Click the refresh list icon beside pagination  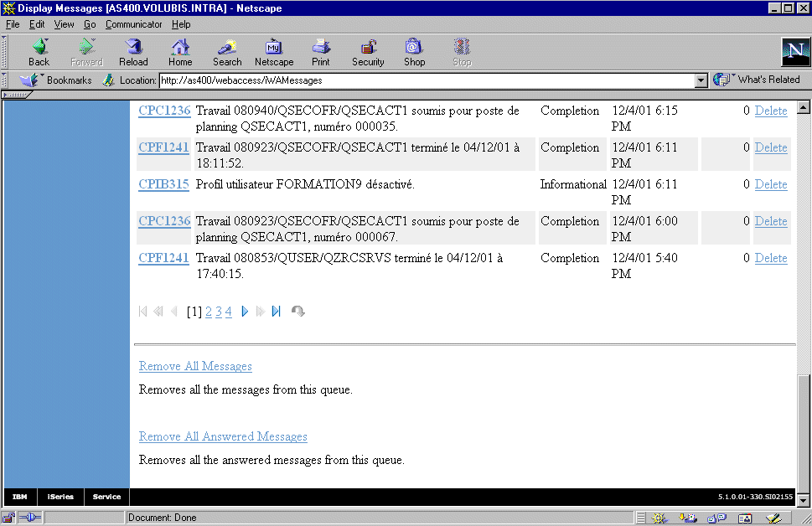tap(297, 311)
